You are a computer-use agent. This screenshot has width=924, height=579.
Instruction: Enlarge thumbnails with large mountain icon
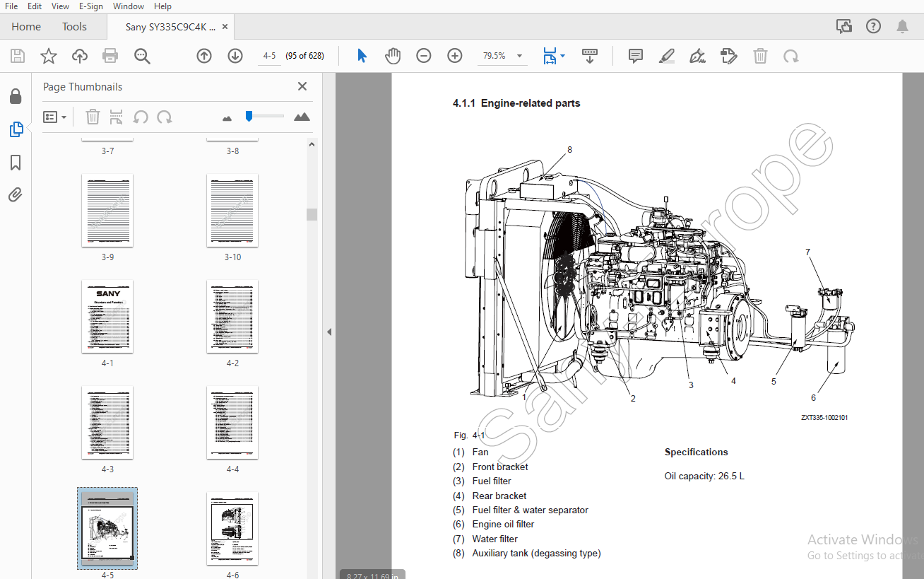point(302,117)
